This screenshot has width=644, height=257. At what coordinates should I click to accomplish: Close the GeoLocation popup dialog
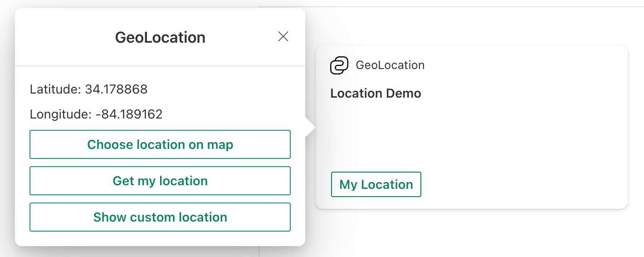[x=283, y=36]
